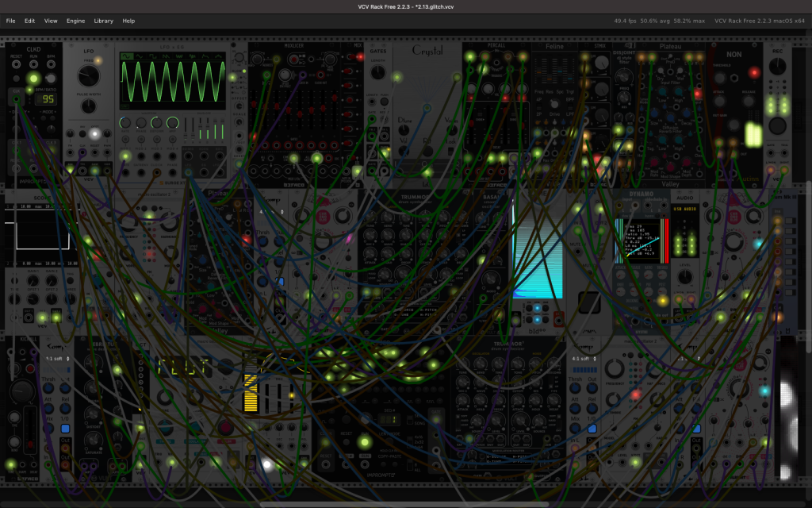Click the LFO PULSE WIDTH knob
The image size is (812, 508).
(89, 106)
